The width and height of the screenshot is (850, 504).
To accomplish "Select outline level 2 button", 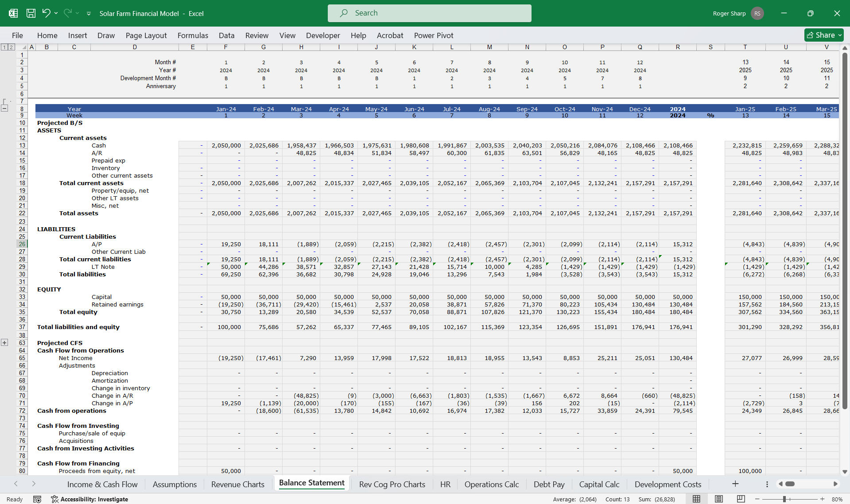I will pos(12,47).
